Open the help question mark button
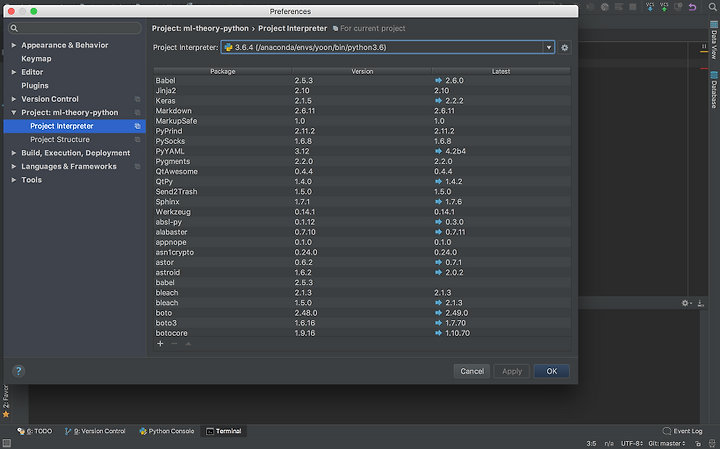Image resolution: width=720 pixels, height=449 pixels. (18, 371)
